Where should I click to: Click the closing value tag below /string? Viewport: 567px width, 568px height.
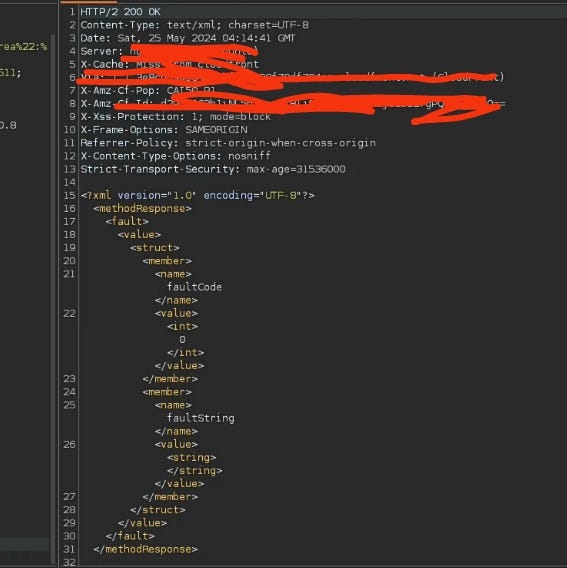[179, 484]
